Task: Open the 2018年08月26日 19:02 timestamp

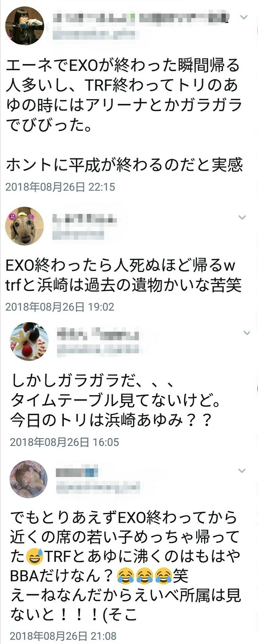Action: click(60, 307)
